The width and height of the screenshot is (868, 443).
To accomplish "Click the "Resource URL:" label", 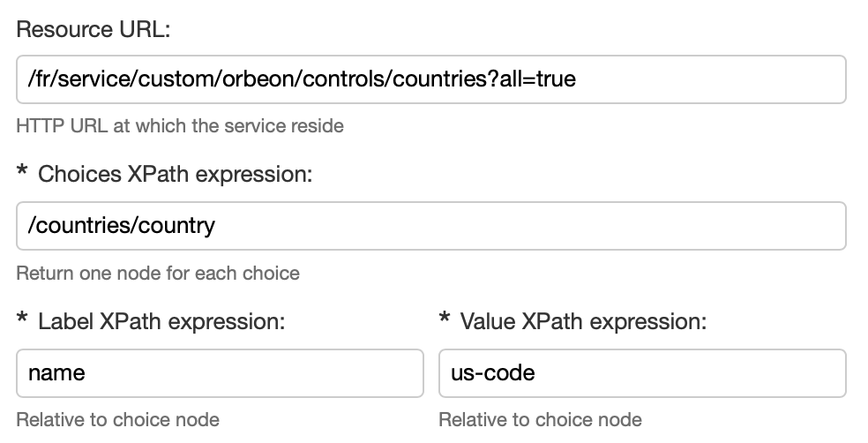I will (93, 29).
